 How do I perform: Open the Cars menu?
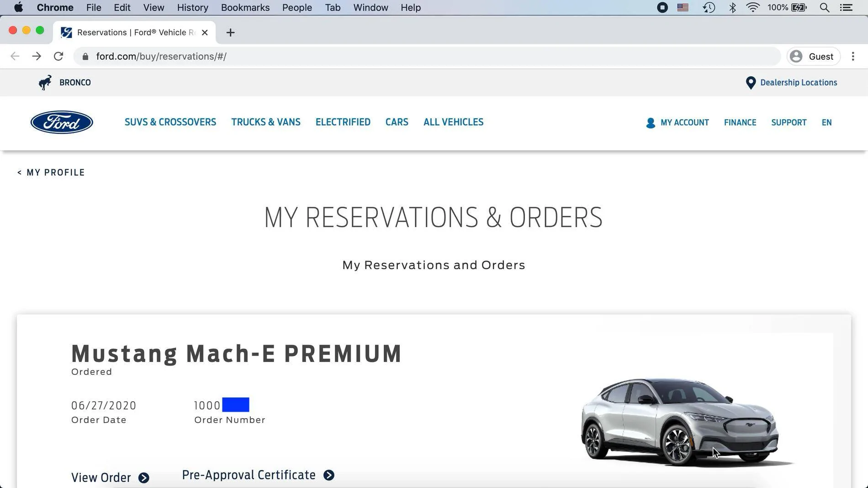point(397,122)
